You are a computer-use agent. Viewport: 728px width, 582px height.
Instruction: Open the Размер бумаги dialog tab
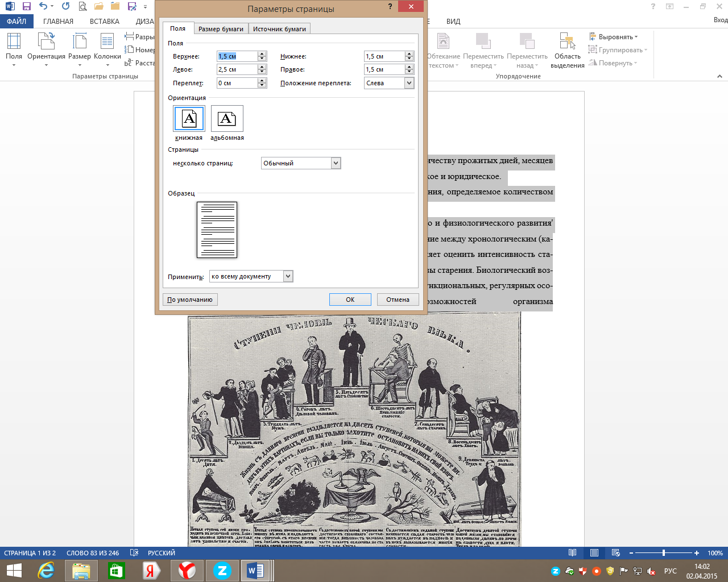click(x=221, y=29)
